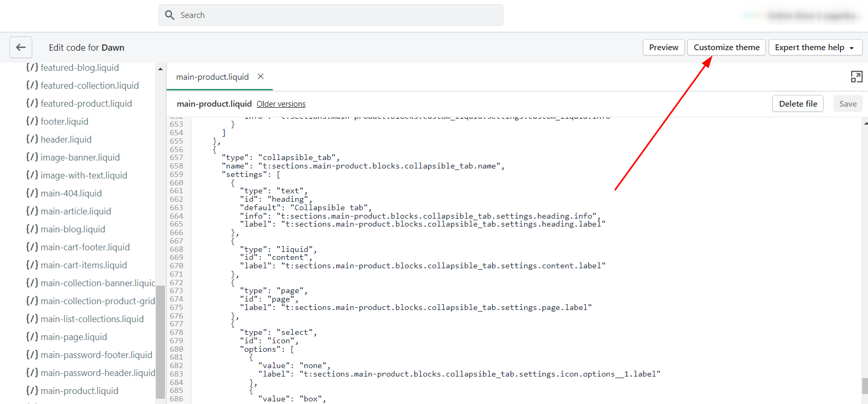
Task: Type in the Search field
Action: pyautogui.click(x=338, y=15)
